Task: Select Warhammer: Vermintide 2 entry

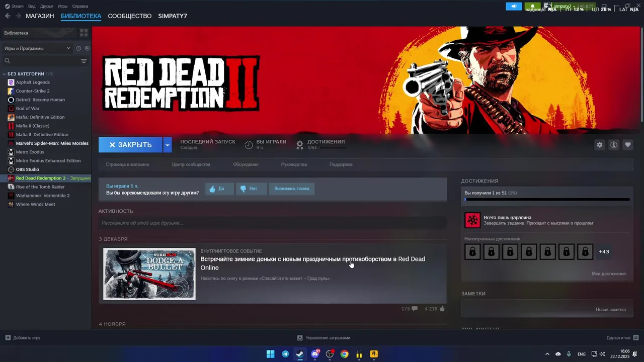Action: click(43, 196)
